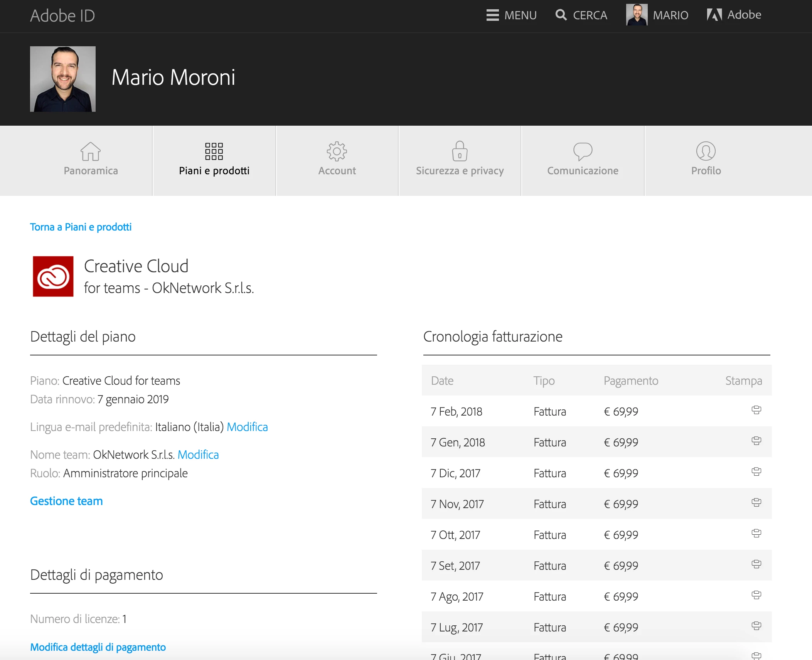
Task: Go to the Comunicazione tab
Action: (x=583, y=161)
